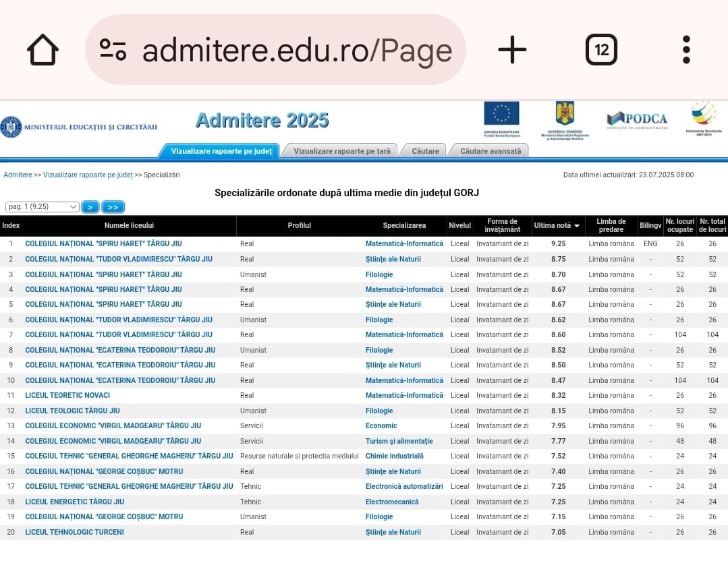Click the PODCA logo
The height and width of the screenshot is (565, 728).
[x=637, y=120]
